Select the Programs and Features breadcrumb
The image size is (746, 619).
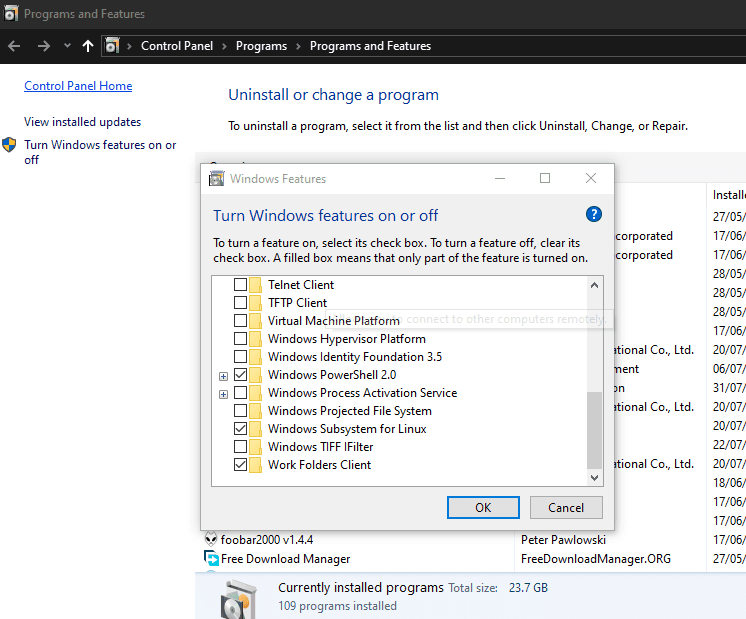pos(370,46)
